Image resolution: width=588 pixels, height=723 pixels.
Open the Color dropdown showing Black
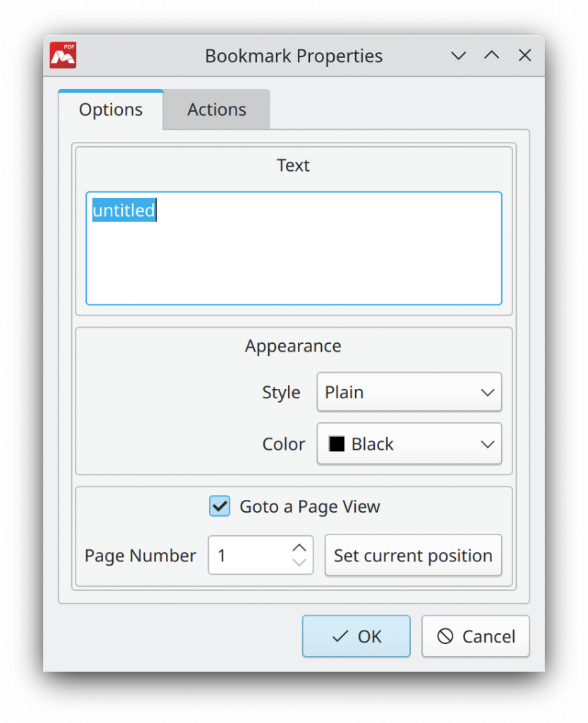[409, 444]
